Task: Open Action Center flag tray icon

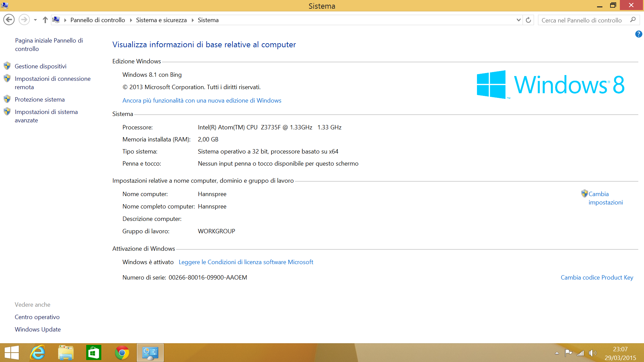Action: click(568, 353)
